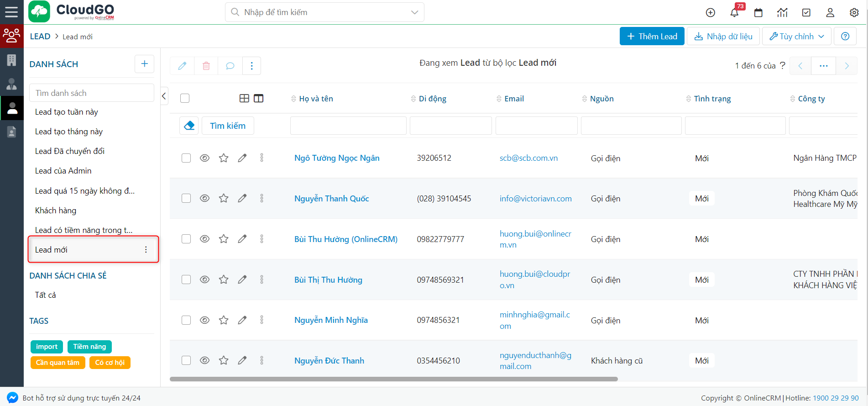Click the trash delete icon in toolbar

click(x=206, y=66)
